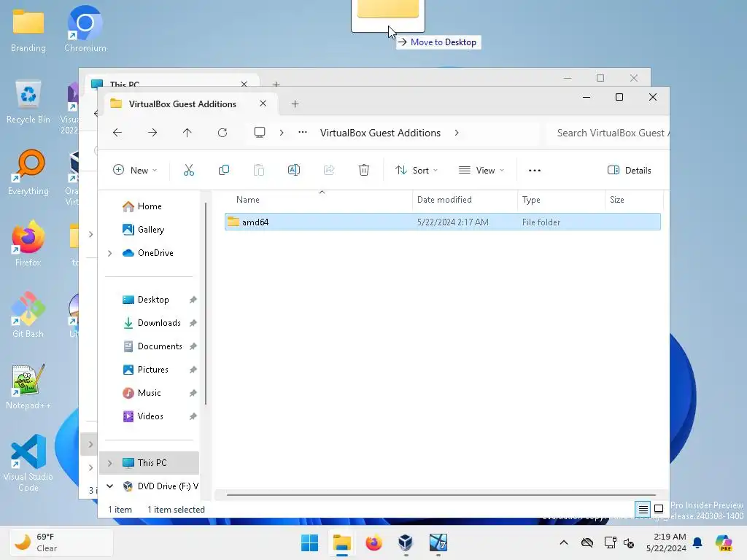Open the View dropdown menu

[481, 170]
